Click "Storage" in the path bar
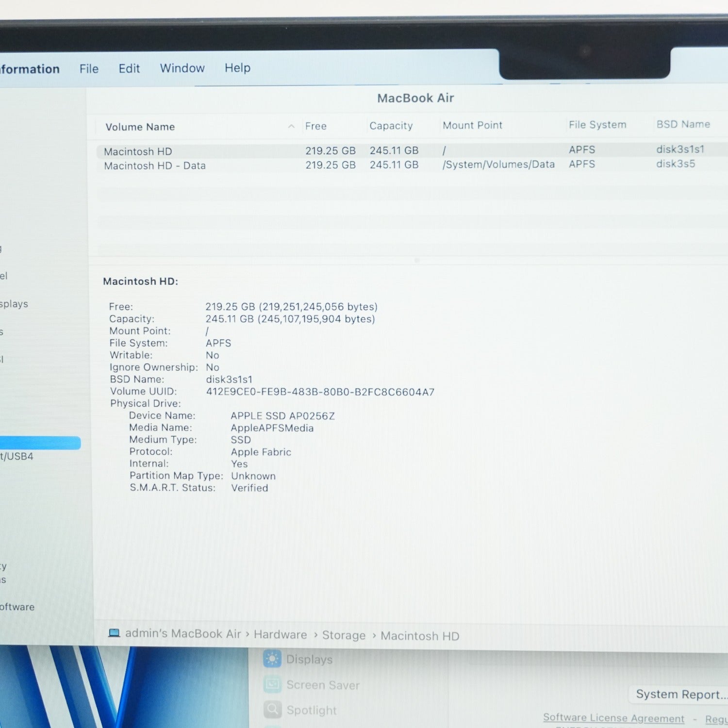The width and height of the screenshot is (728, 728). 344,635
